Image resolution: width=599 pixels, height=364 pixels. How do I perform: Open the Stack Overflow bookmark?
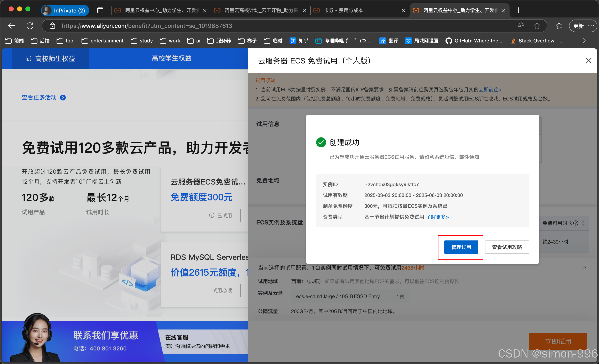pos(536,41)
